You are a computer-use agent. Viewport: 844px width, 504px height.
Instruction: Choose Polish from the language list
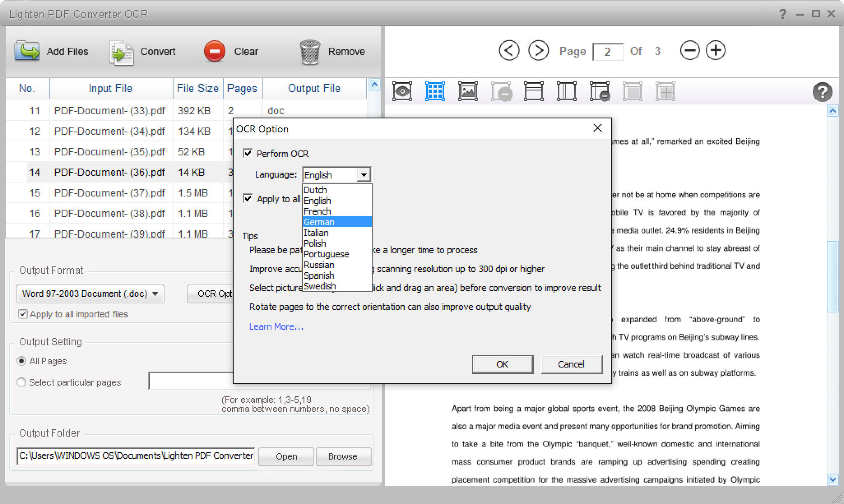(337, 243)
